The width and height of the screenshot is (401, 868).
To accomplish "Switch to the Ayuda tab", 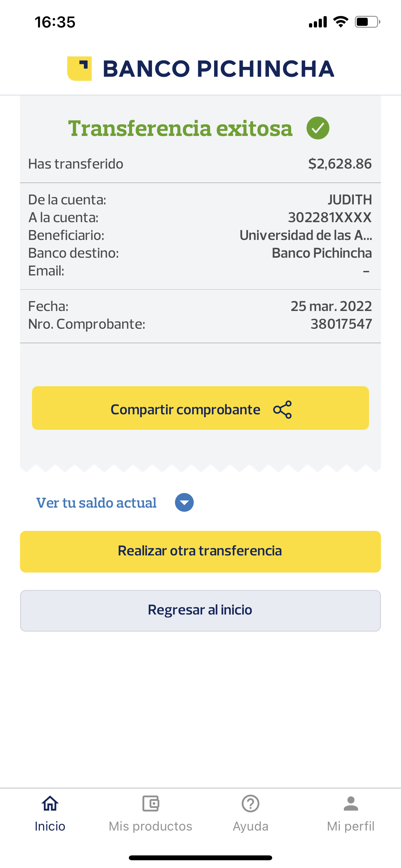I will point(250,826).
